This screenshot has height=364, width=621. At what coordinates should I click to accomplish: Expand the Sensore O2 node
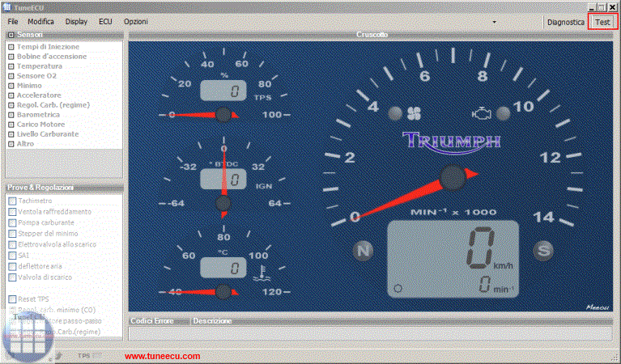tap(11, 76)
